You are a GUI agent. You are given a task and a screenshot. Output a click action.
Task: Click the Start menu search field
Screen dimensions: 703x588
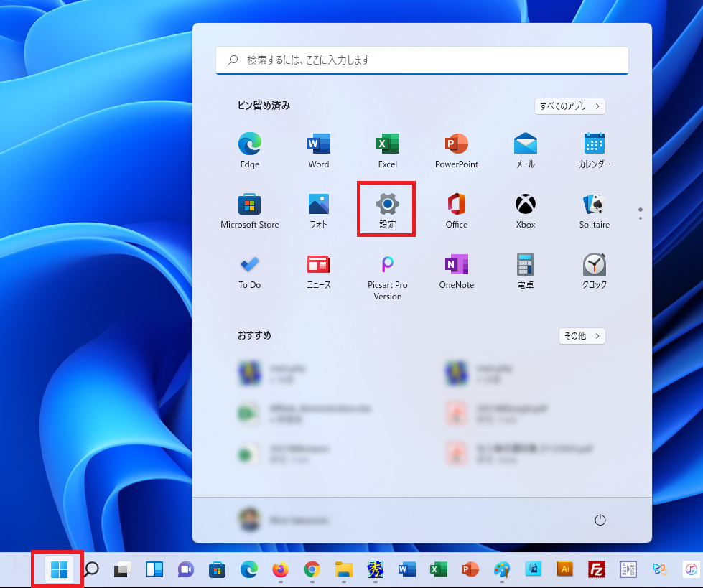pos(422,60)
